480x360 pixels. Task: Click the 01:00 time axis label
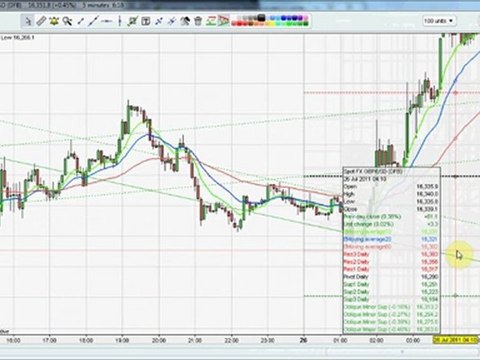coord(340,341)
